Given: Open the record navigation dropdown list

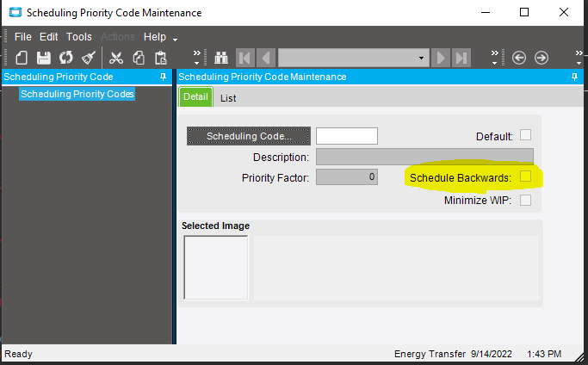Looking at the screenshot, I should 421,58.
